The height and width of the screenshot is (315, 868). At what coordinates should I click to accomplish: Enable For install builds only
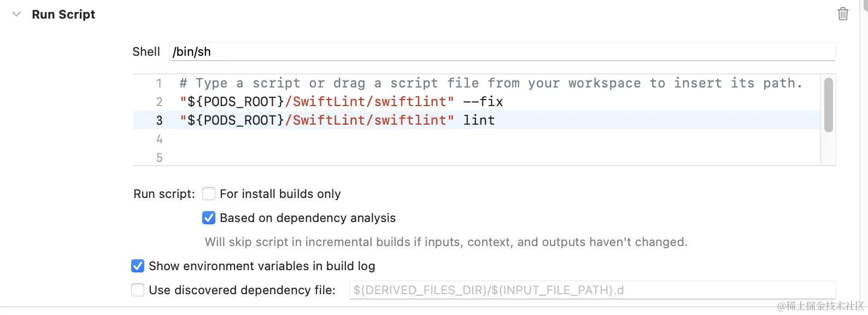[x=209, y=194]
